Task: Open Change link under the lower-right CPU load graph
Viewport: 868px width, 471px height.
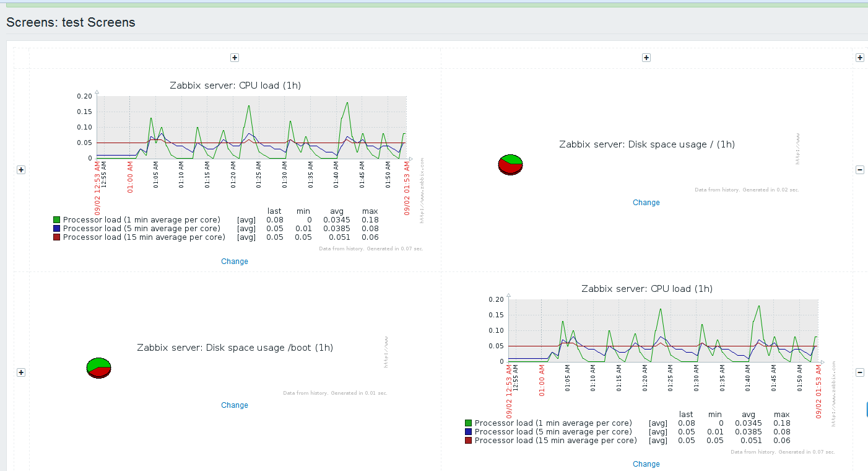Action: [646, 464]
